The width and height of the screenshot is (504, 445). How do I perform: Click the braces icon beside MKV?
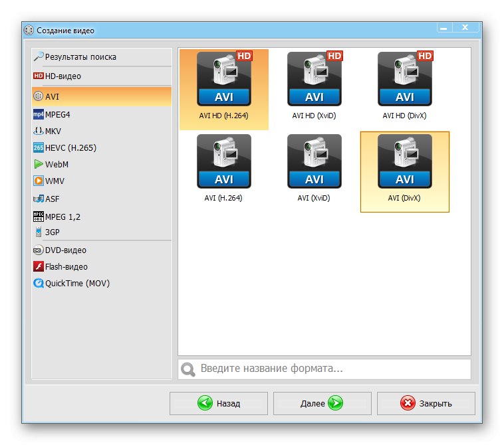pos(39,131)
